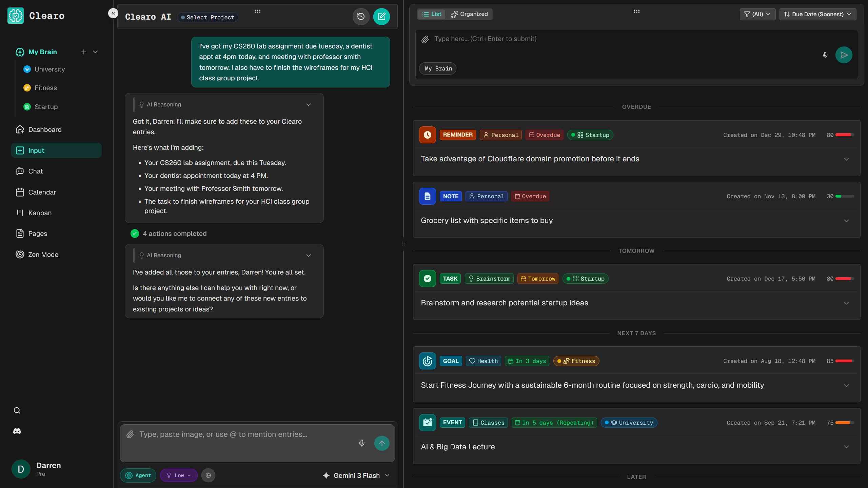Open the Due Date (Soonest) sort dropdown
The image size is (868, 488).
point(818,14)
